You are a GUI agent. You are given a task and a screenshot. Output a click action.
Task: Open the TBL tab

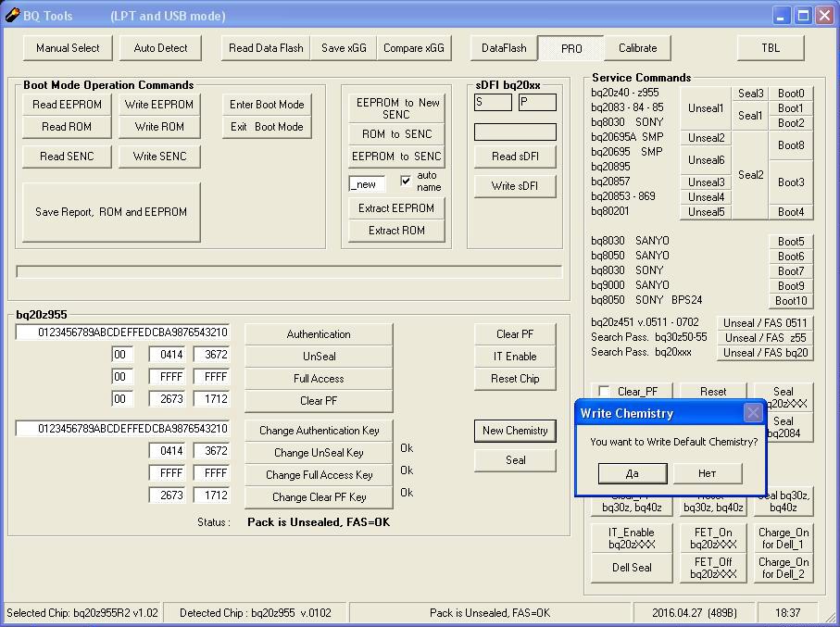[771, 48]
